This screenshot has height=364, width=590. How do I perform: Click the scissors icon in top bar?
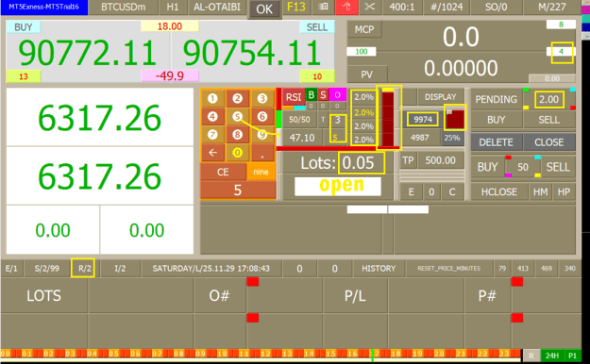tap(369, 7)
